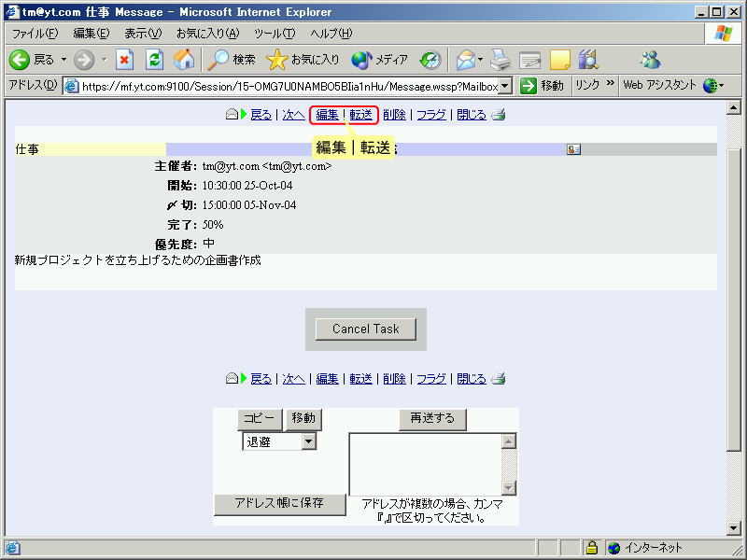Screen dimensions: 747x560
Task: Click the top 転送 forward link
Action: tap(361, 115)
